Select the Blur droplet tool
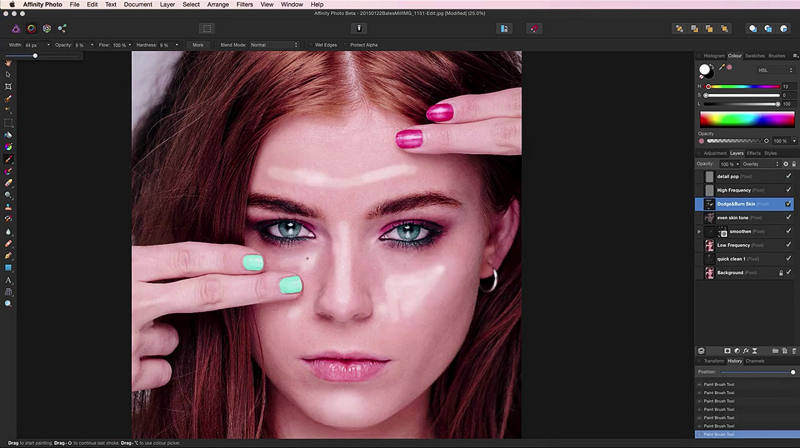 pos(8,231)
